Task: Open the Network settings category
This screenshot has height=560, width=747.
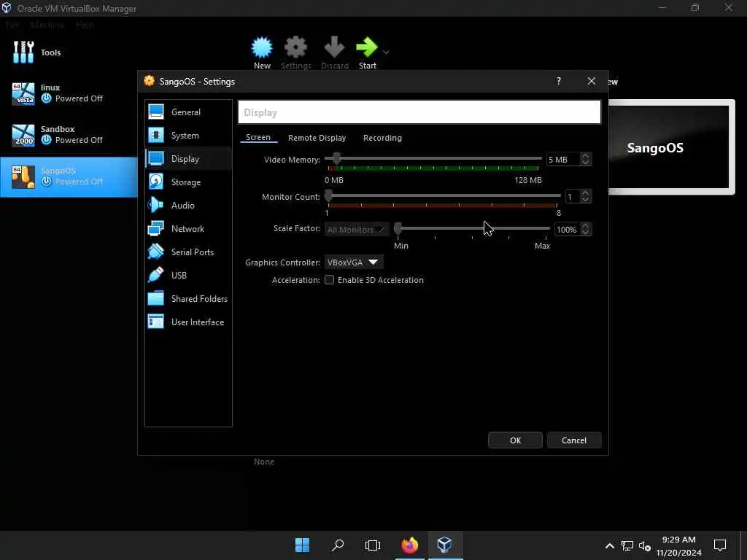Action: tap(188, 228)
